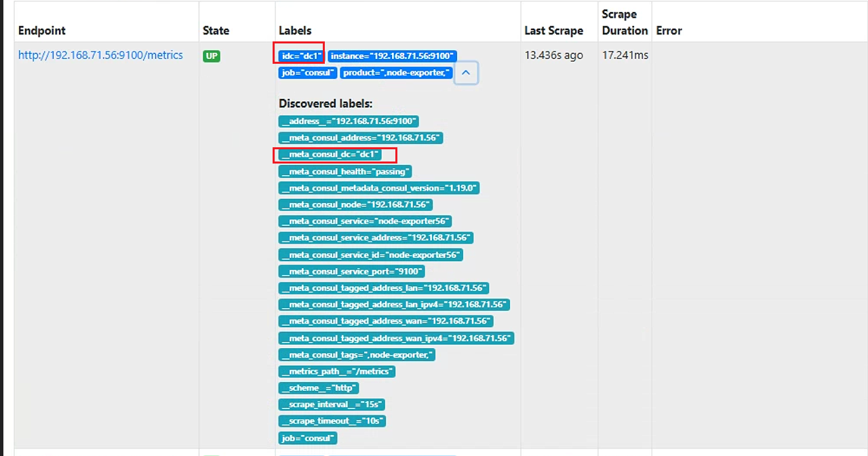Click the __meta_consul_service_port="9100" label
Viewport: 868px width, 456px height.
pyautogui.click(x=352, y=271)
